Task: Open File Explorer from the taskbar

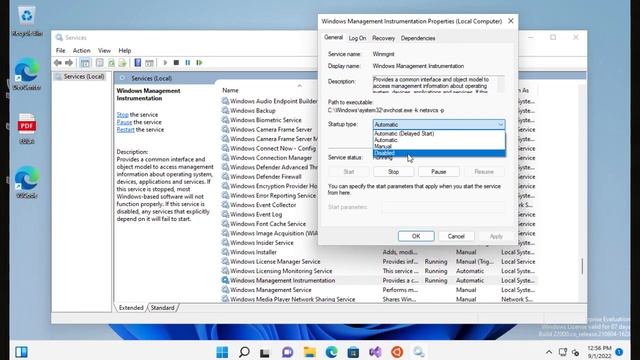Action: [x=310, y=352]
